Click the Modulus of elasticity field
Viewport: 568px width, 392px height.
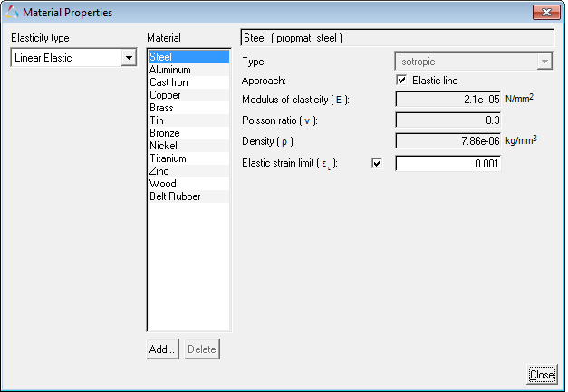448,99
